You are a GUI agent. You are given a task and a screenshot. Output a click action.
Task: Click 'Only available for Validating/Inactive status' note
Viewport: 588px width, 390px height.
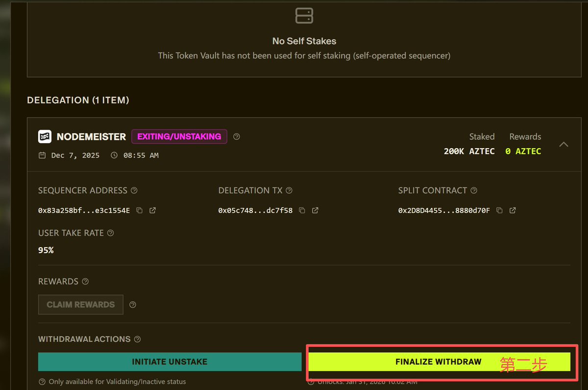tap(117, 382)
